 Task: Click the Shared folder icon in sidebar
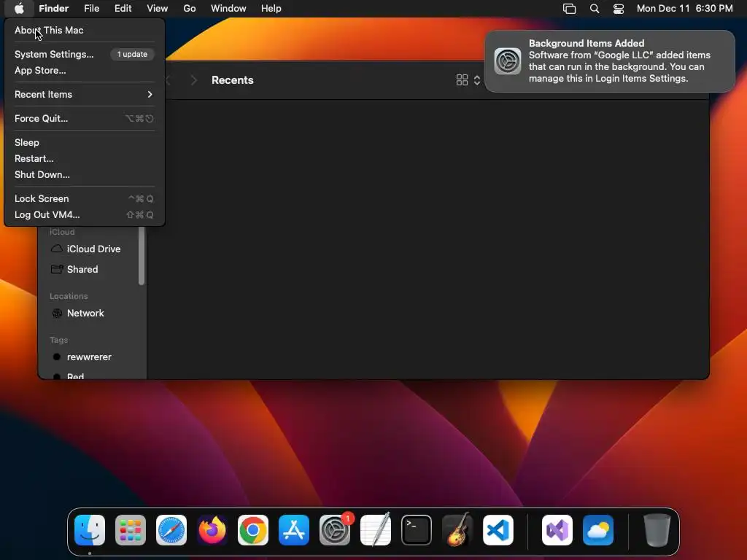(57, 269)
